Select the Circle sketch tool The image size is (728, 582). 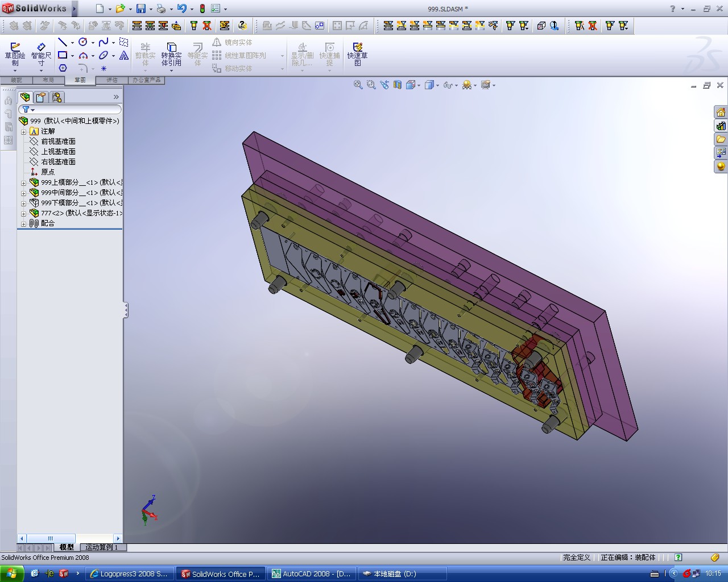pyautogui.click(x=83, y=42)
